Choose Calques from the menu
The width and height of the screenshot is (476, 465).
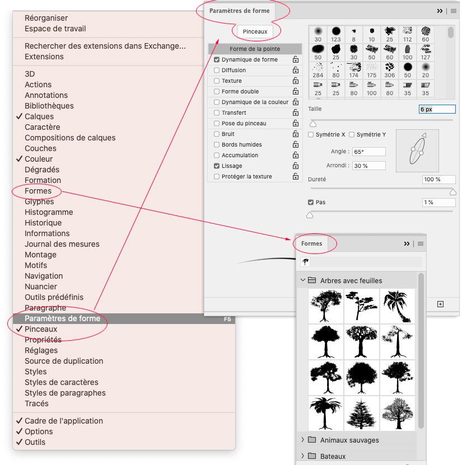coord(39,116)
